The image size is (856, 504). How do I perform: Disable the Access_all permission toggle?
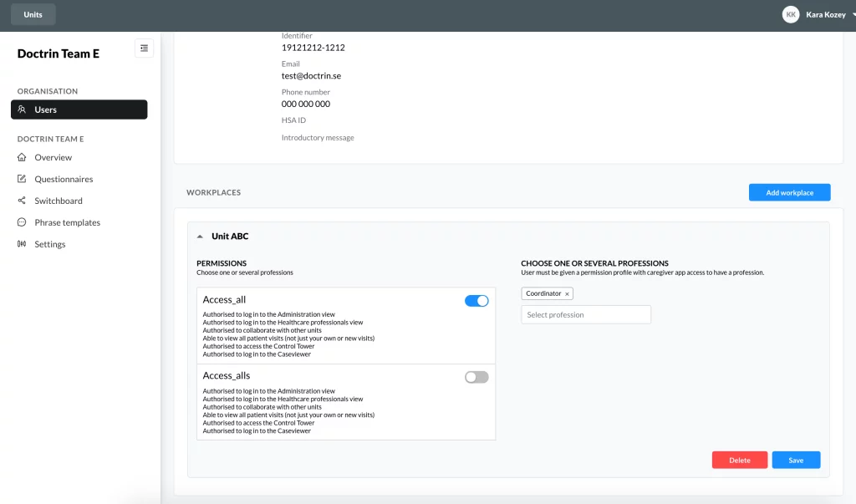[476, 301]
